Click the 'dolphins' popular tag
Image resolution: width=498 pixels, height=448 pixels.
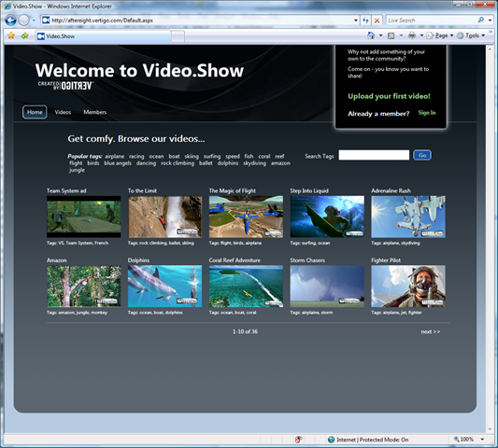point(227,163)
